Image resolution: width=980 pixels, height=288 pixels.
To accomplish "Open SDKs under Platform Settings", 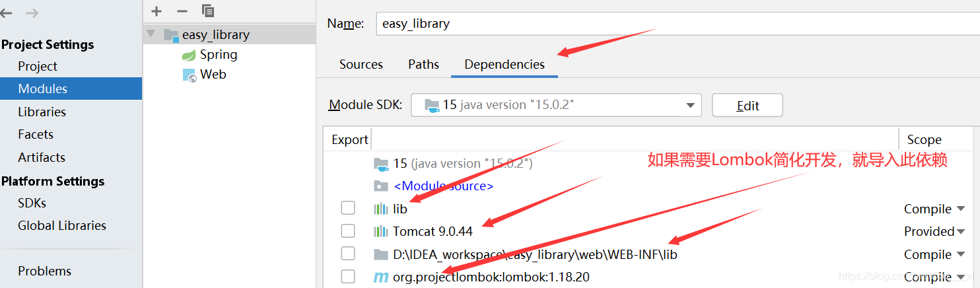I will 32,203.
